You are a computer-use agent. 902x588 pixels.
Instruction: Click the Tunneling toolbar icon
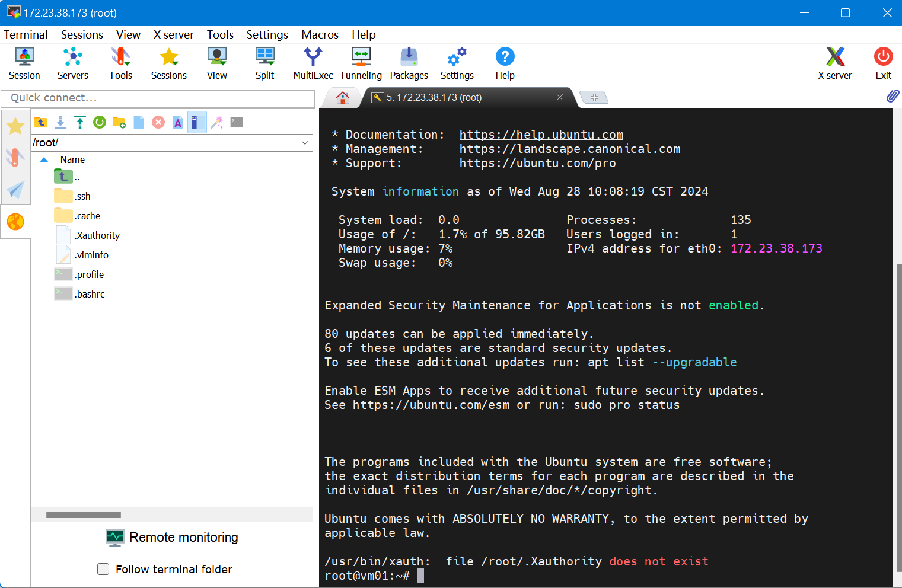pyautogui.click(x=361, y=63)
